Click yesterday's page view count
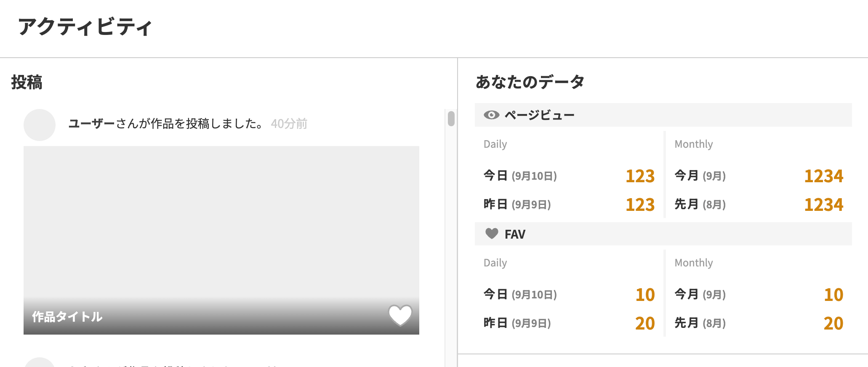This screenshot has height=367, width=868. coord(640,205)
